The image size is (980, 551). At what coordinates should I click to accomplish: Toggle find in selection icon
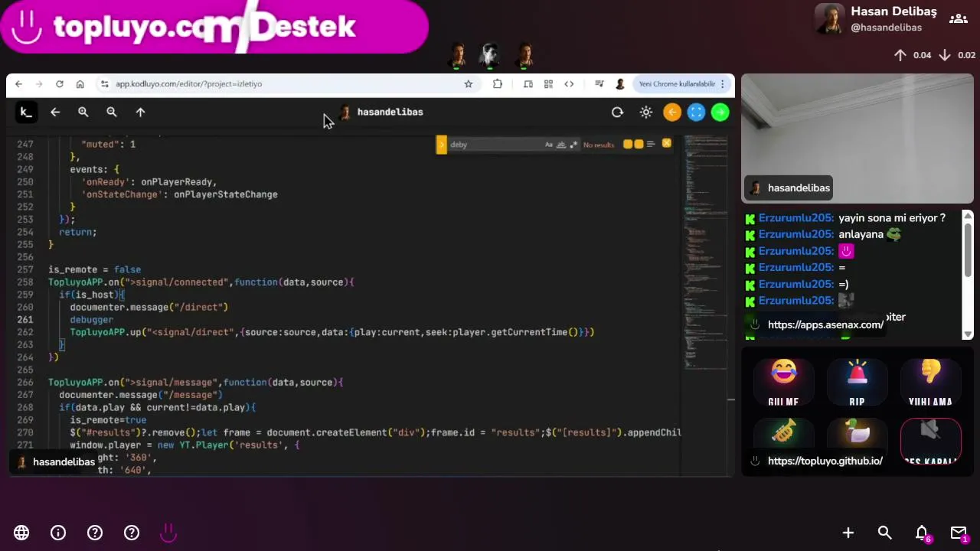pyautogui.click(x=651, y=145)
